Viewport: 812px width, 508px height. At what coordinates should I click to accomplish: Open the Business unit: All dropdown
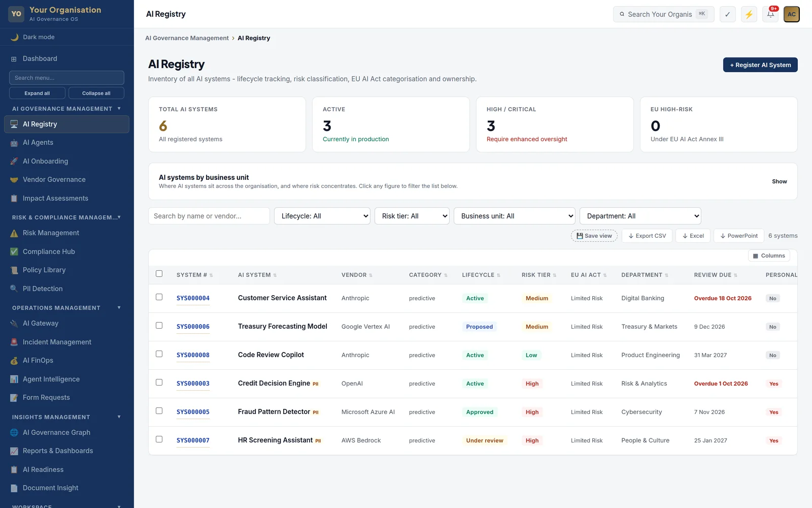515,216
